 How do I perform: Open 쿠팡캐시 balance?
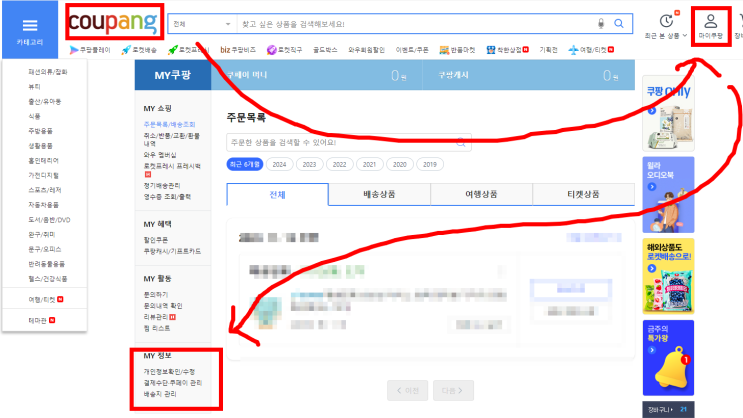pyautogui.click(x=529, y=75)
